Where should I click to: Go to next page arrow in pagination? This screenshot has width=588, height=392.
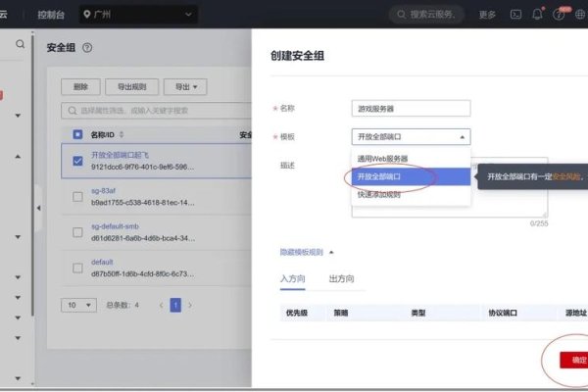190,305
